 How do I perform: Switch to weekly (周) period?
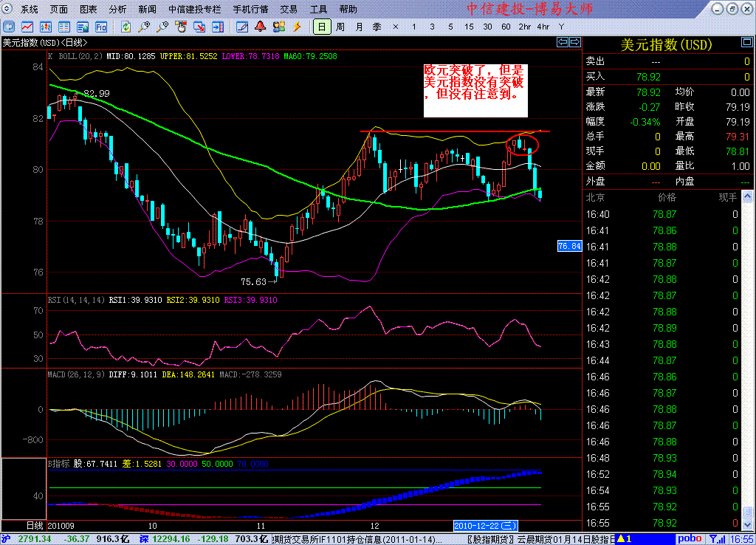coord(340,27)
